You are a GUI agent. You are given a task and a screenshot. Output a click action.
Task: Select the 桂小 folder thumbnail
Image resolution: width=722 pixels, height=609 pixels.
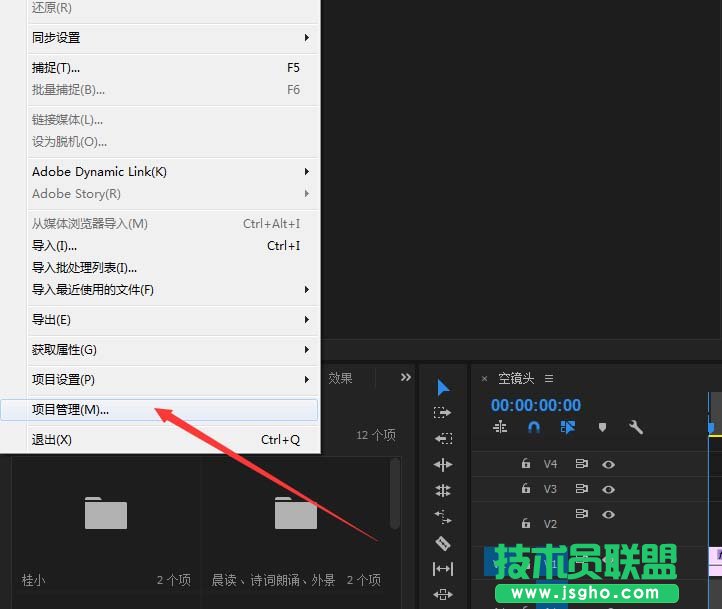106,512
